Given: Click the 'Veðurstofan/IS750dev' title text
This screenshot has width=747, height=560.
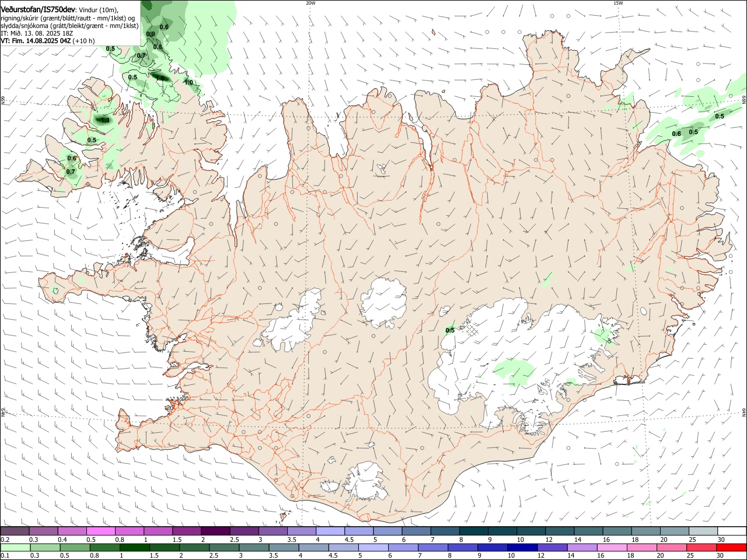Looking at the screenshot, I should [x=38, y=10].
